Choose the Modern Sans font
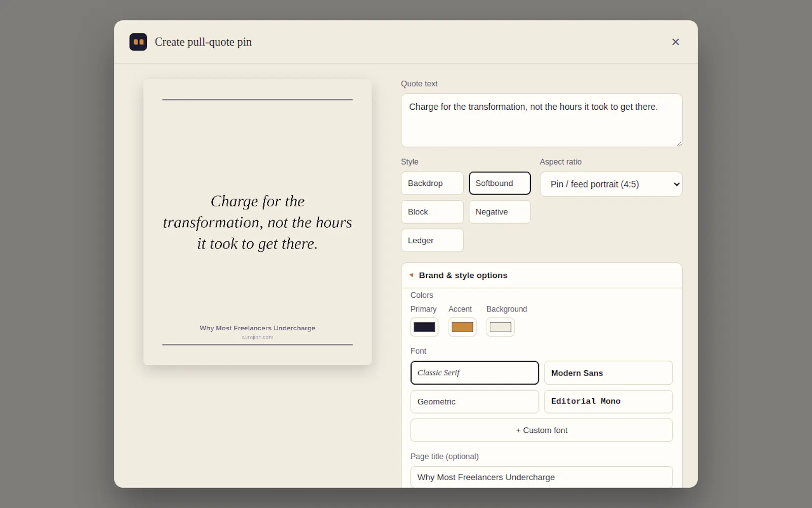This screenshot has width=812, height=508. click(608, 373)
